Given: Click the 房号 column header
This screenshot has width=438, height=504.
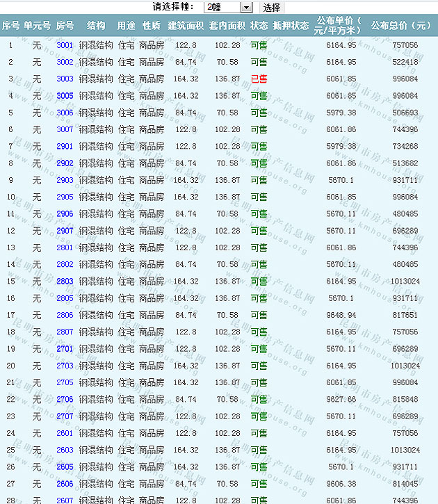Looking at the screenshot, I should 65,26.
